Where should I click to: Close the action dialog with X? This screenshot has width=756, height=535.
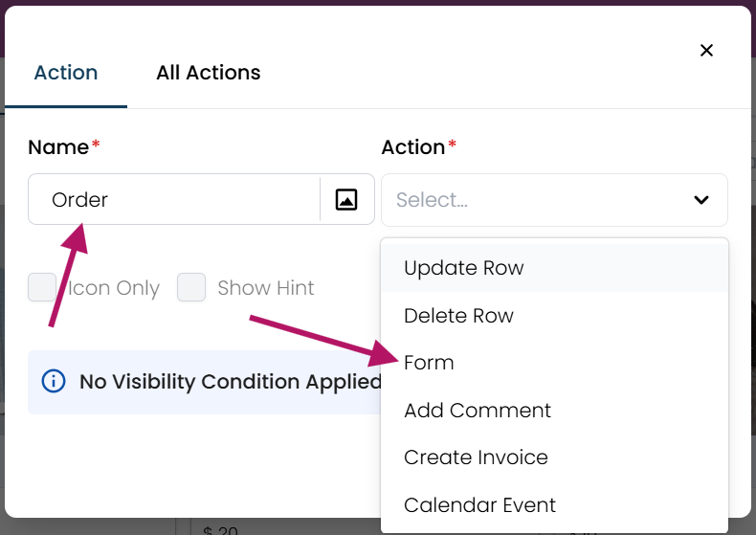click(x=706, y=51)
